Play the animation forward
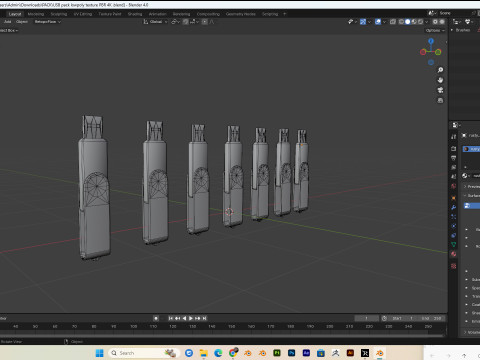Screen dimensions: 480x360 coord(191,318)
